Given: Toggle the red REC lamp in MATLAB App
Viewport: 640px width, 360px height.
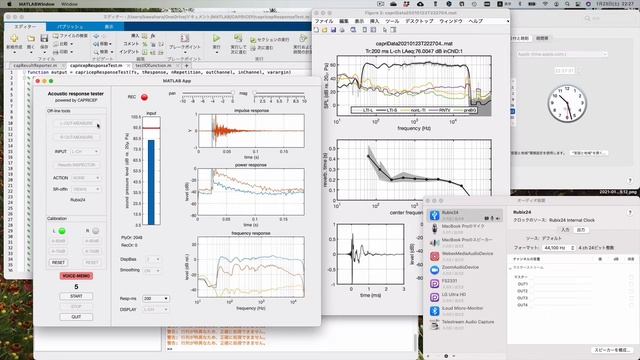Looking at the screenshot, I should [144, 97].
